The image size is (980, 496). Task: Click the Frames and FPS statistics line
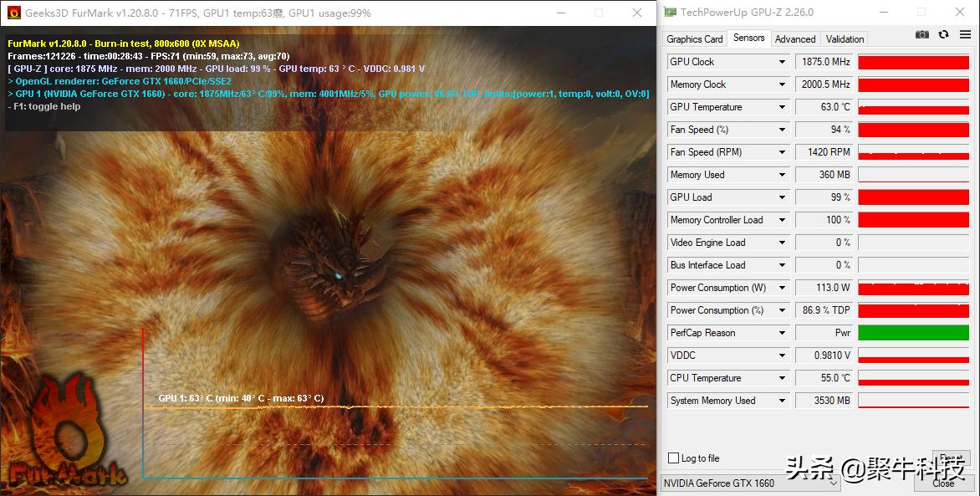click(x=149, y=56)
